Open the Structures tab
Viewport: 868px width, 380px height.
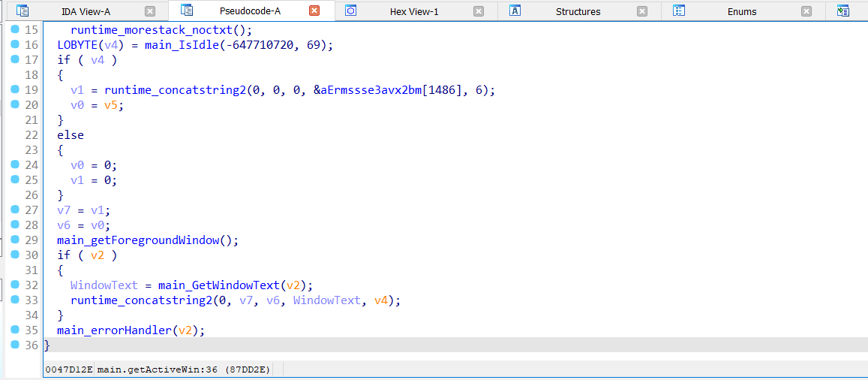[578, 11]
